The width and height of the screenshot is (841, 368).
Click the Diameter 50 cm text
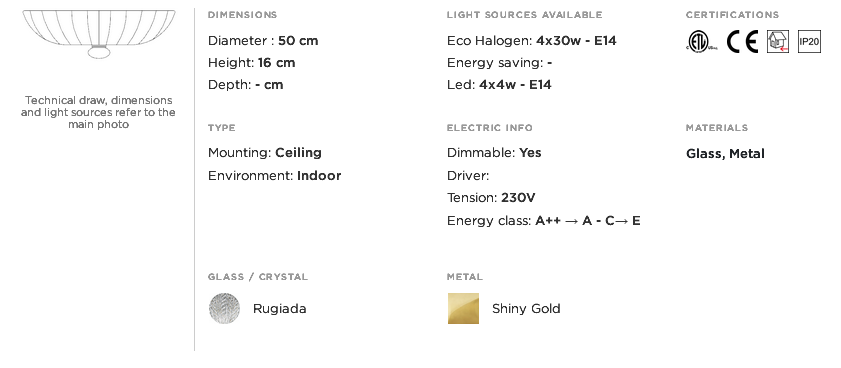click(x=263, y=41)
